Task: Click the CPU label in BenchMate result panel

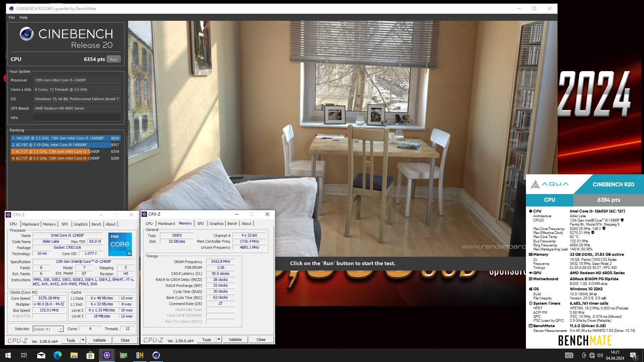Action: tap(549, 200)
